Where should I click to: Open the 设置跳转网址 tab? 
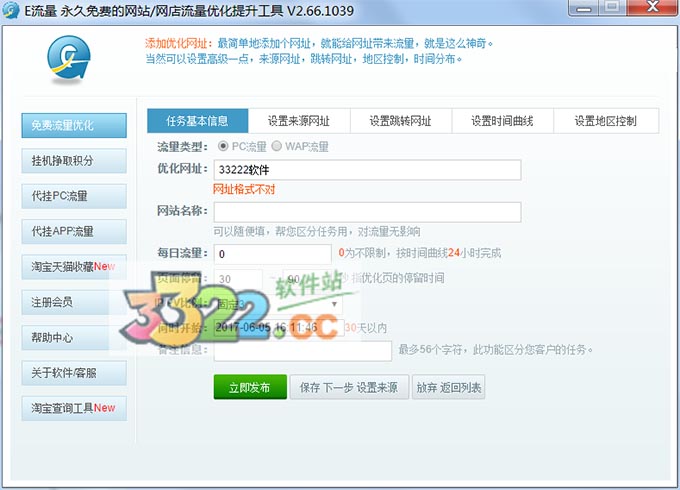pyautogui.click(x=401, y=121)
